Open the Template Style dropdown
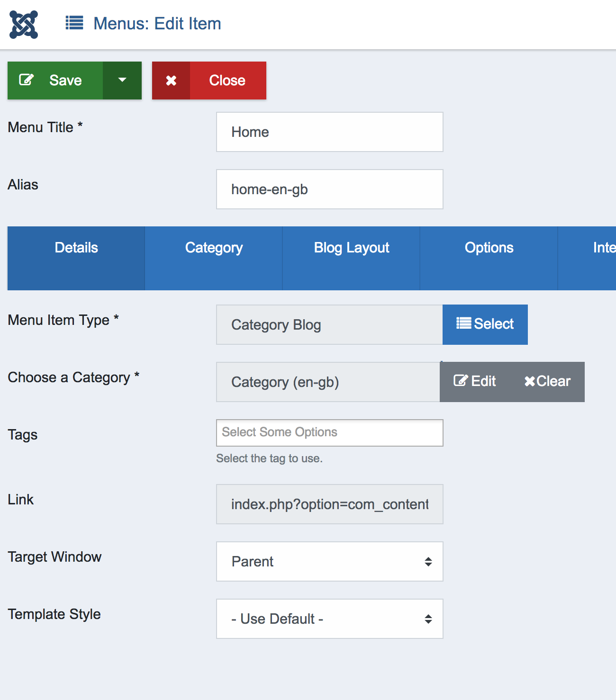Image resolution: width=616 pixels, height=700 pixels. (330, 619)
